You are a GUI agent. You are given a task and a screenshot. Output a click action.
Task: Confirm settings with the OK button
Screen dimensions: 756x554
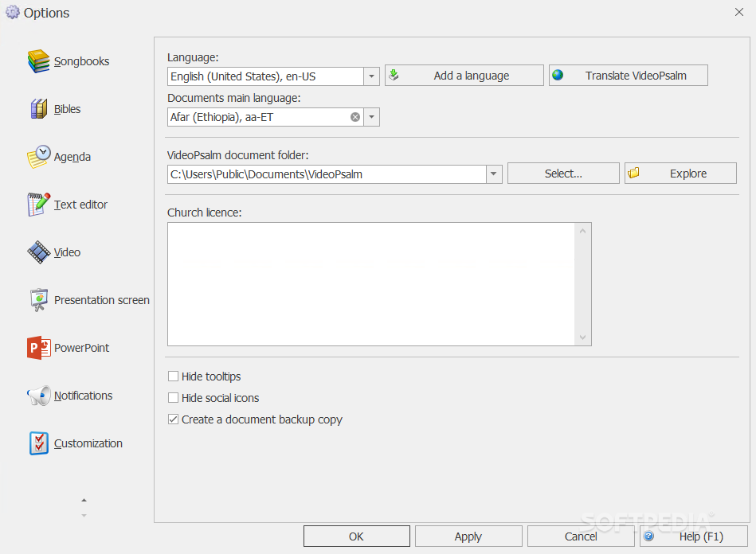pyautogui.click(x=357, y=536)
